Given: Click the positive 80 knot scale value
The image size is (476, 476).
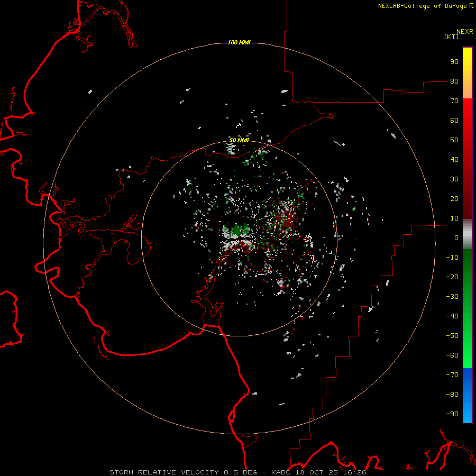Looking at the screenshot, I should [454, 81].
